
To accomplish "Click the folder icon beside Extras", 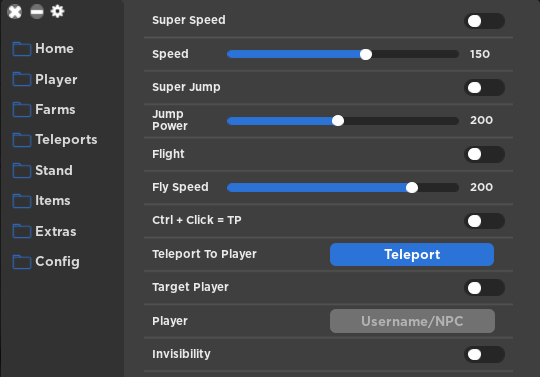I will click(22, 231).
